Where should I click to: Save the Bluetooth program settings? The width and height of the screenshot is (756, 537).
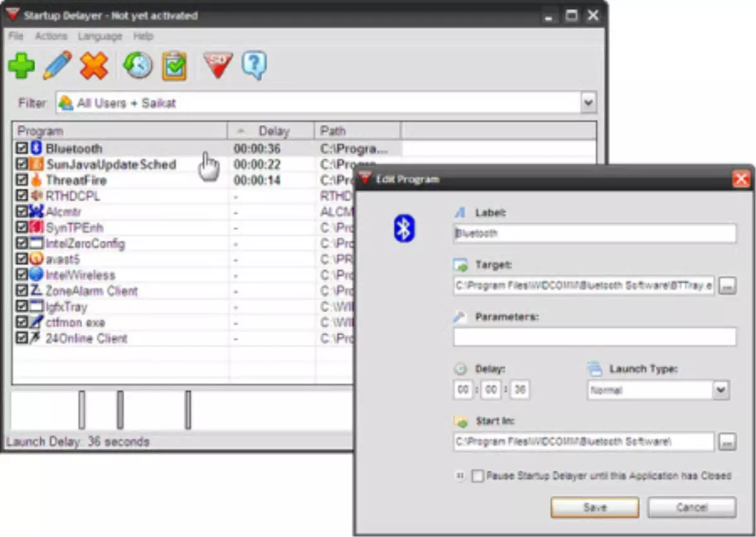click(x=593, y=507)
